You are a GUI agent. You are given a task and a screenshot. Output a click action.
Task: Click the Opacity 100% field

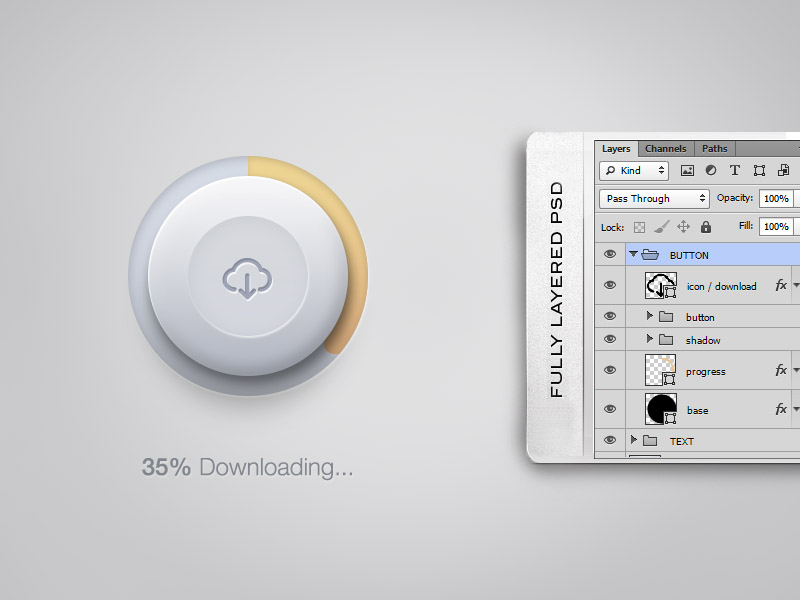pyautogui.click(x=776, y=198)
